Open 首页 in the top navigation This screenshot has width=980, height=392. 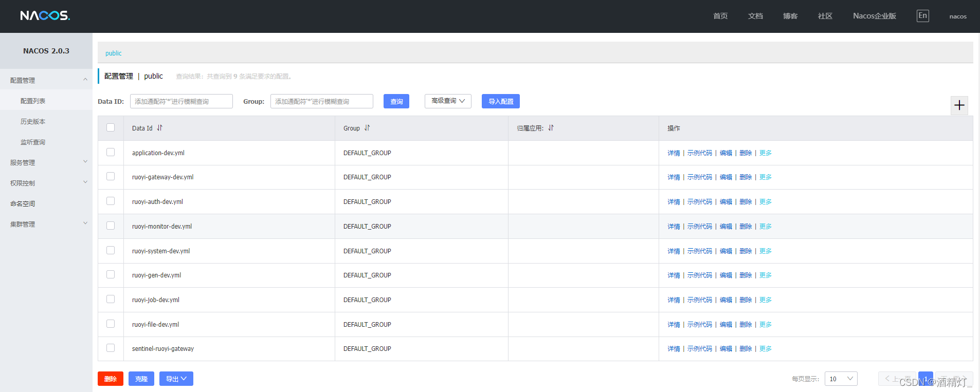tap(720, 16)
